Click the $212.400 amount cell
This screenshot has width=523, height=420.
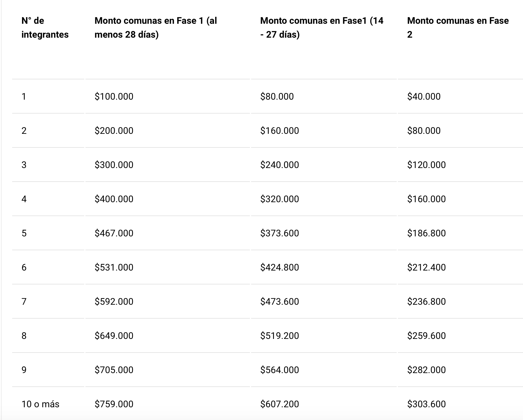coord(426,267)
